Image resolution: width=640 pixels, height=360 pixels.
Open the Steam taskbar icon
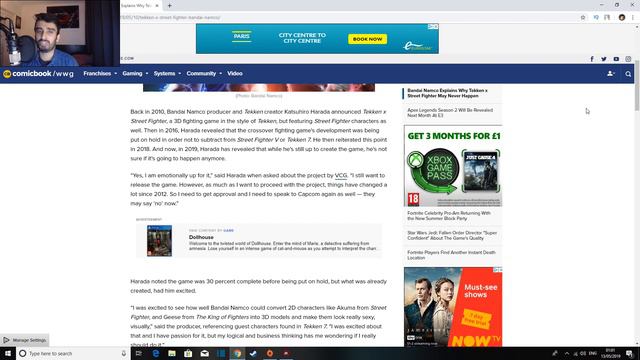pos(253,353)
